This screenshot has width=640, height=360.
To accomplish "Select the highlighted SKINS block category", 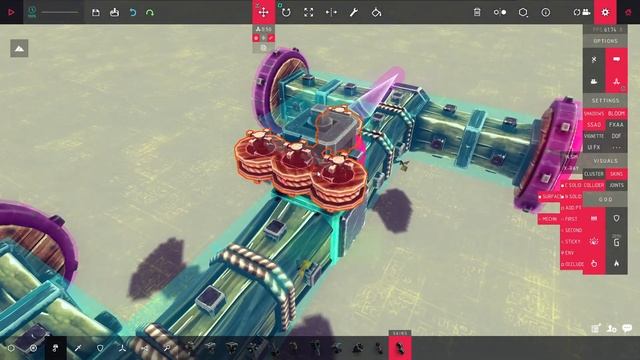I will tap(400, 348).
